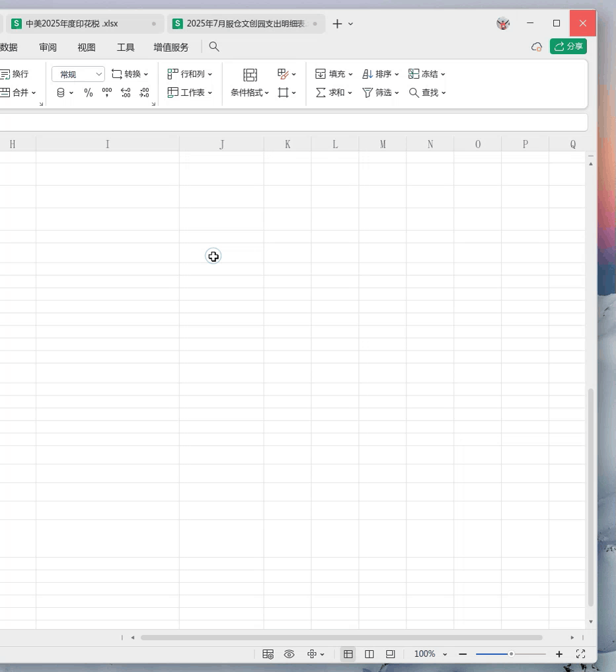Click the user avatar in title bar
The width and height of the screenshot is (616, 672).
pos(503,24)
